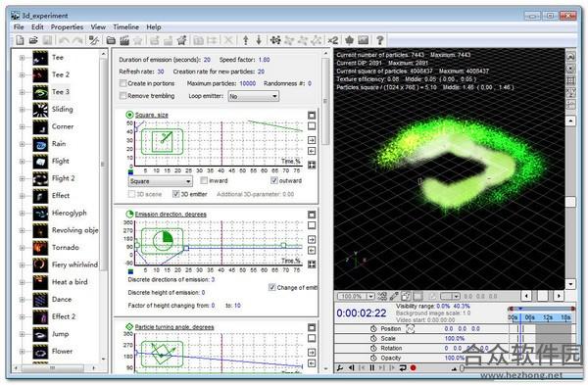
Task: Click the Position stopwatch icon
Action: pos(373,329)
